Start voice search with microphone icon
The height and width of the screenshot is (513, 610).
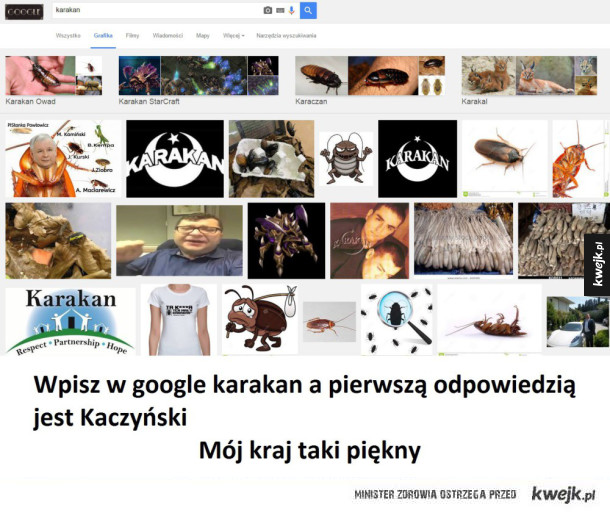pos(291,11)
